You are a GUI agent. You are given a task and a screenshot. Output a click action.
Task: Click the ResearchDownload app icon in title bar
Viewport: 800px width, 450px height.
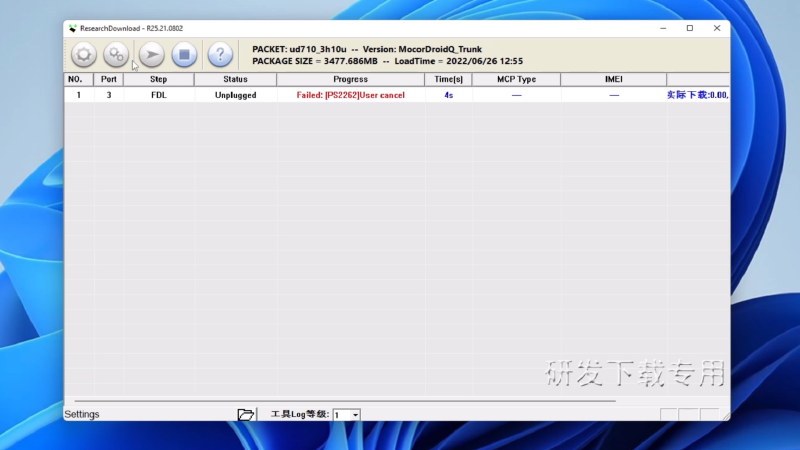tap(73, 28)
